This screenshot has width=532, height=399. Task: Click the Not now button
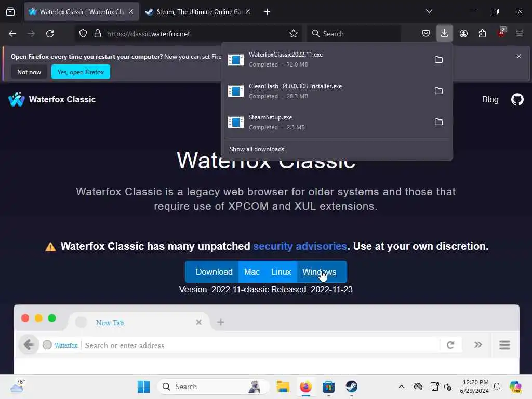(29, 72)
